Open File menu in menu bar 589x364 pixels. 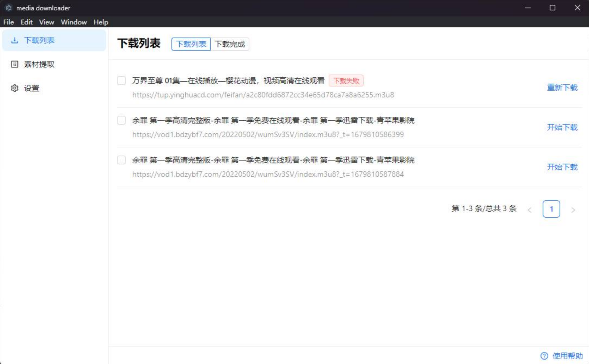(8, 22)
